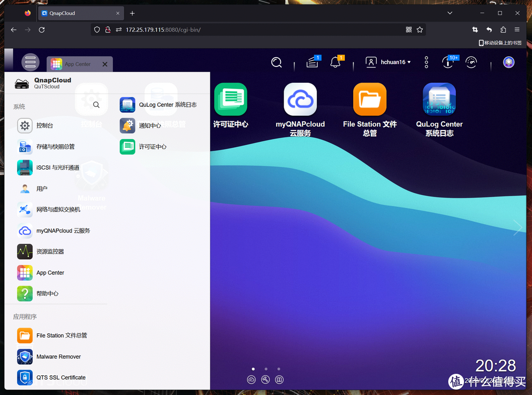Screen dimensions: 532x395
Task: Click the middle bottom utility icon
Action: (x=266, y=379)
